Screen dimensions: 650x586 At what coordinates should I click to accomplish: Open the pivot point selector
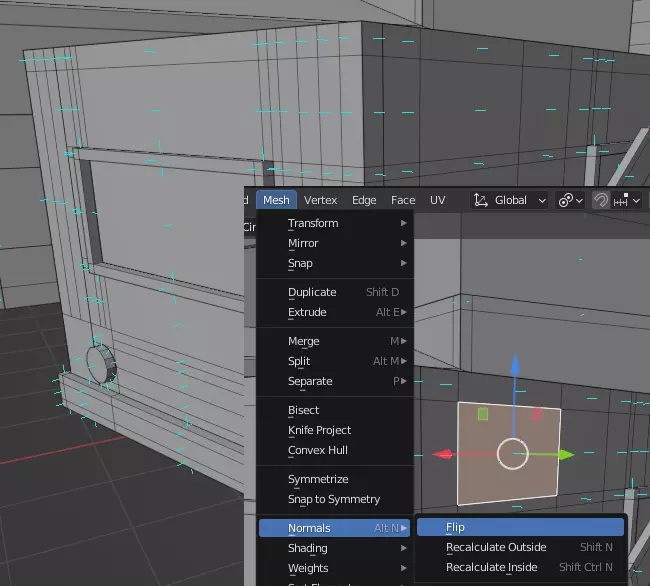coord(570,200)
